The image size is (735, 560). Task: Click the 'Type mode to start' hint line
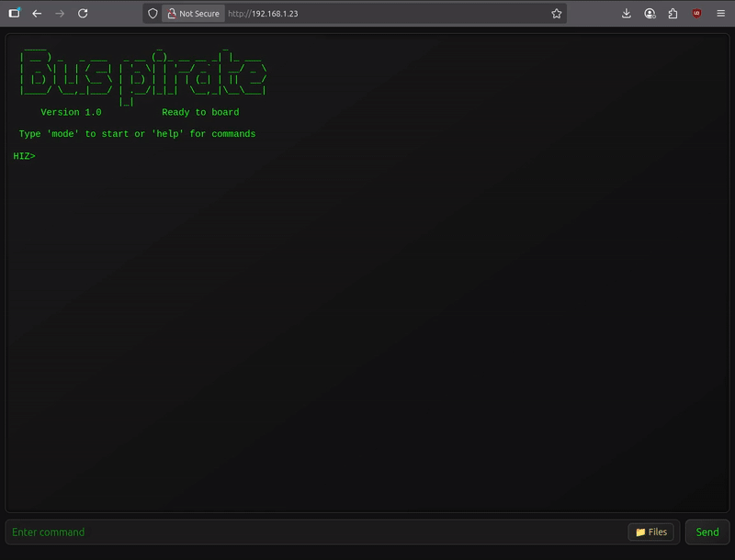[x=137, y=134]
